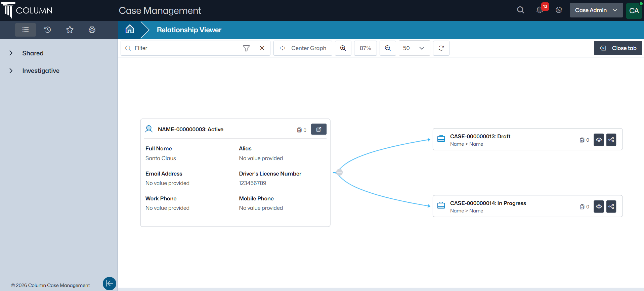Open the Case Admin dropdown
Image resolution: width=644 pixels, height=291 pixels.
[596, 10]
